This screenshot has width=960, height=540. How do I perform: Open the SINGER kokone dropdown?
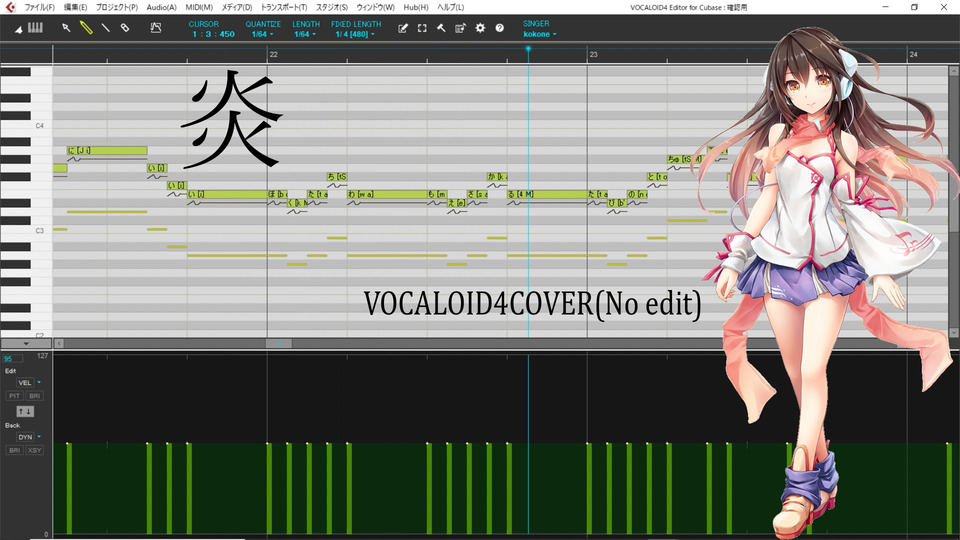click(x=540, y=34)
